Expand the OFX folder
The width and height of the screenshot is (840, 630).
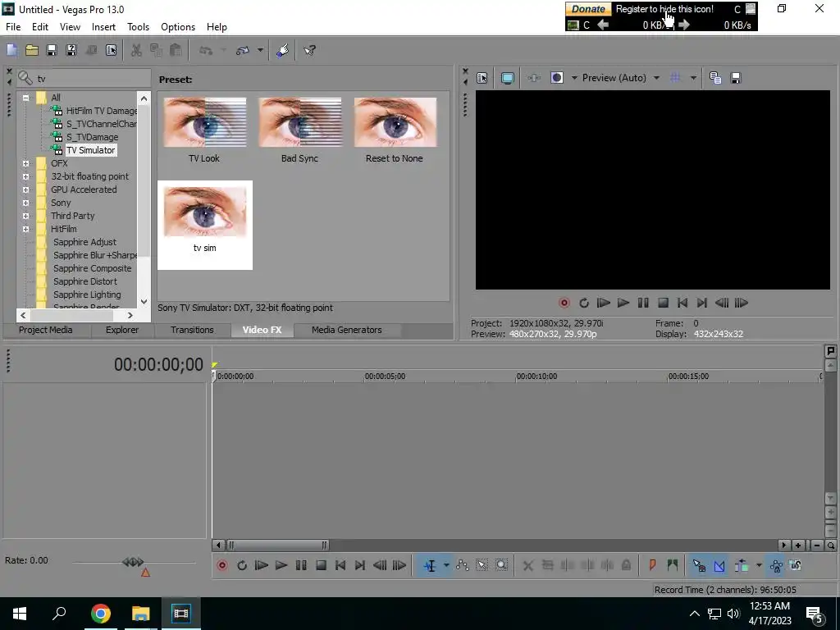point(25,163)
